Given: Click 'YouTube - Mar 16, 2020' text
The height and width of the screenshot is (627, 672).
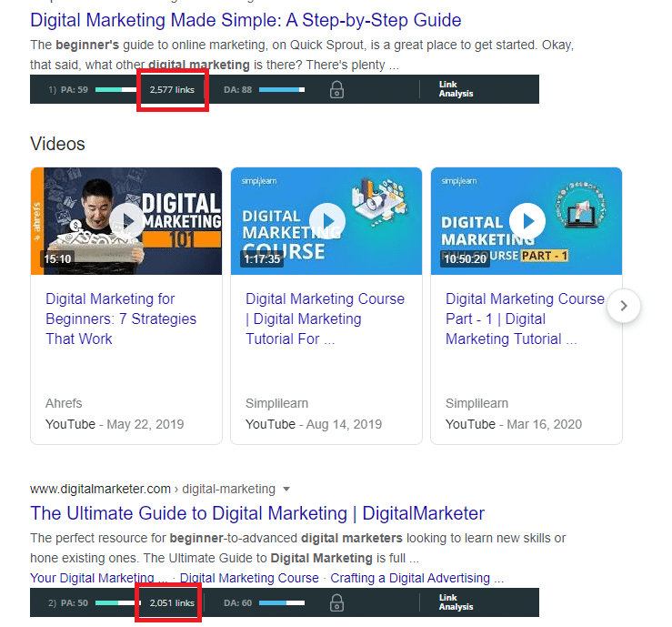Looking at the screenshot, I should tap(514, 424).
